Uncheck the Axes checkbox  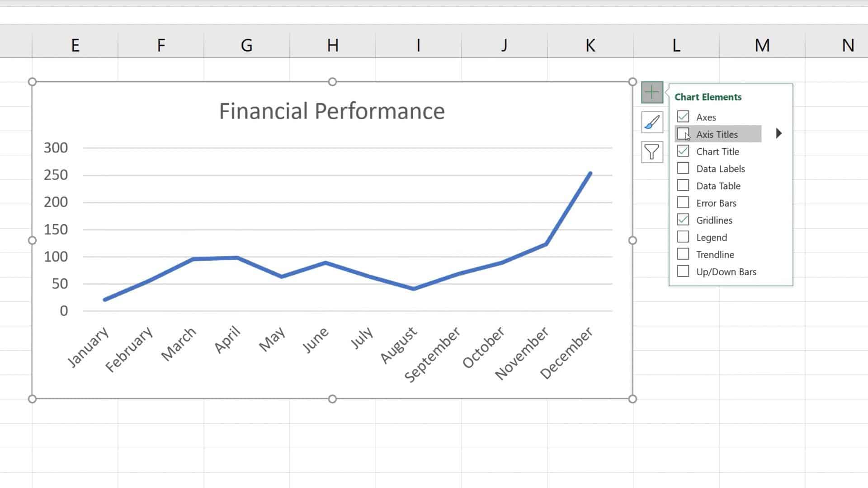683,117
